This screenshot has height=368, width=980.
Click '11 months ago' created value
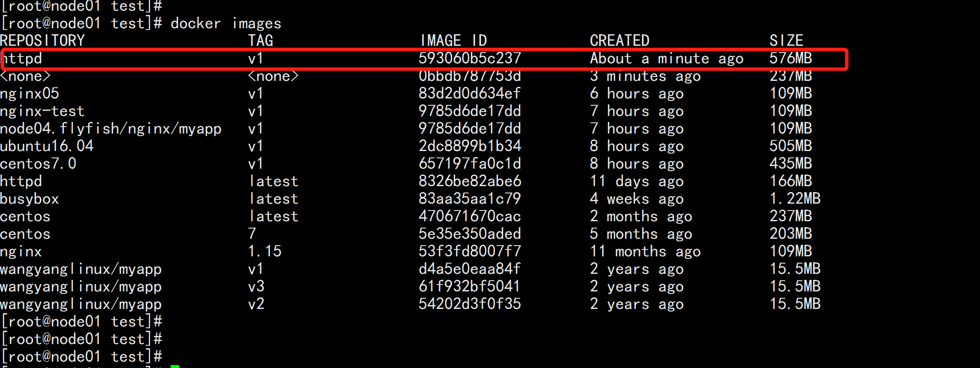click(645, 251)
